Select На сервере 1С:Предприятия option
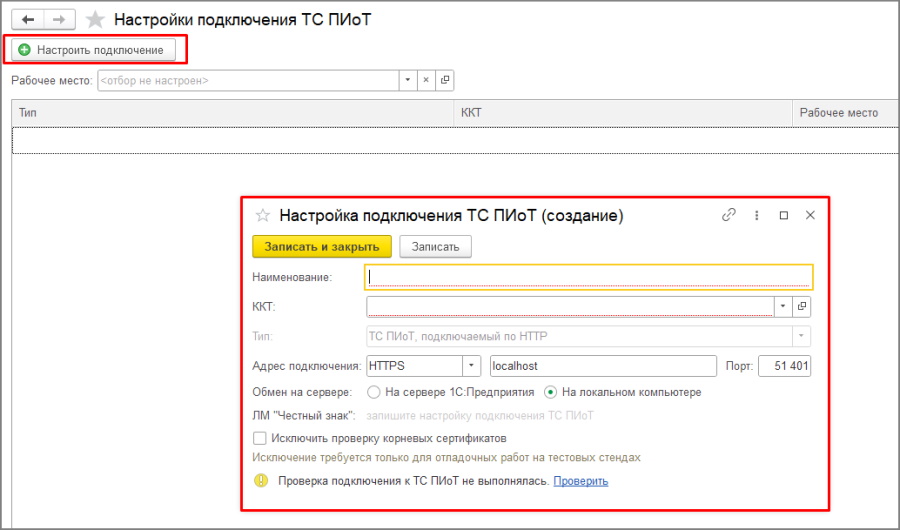Image resolution: width=900 pixels, height=530 pixels. pyautogui.click(x=374, y=392)
